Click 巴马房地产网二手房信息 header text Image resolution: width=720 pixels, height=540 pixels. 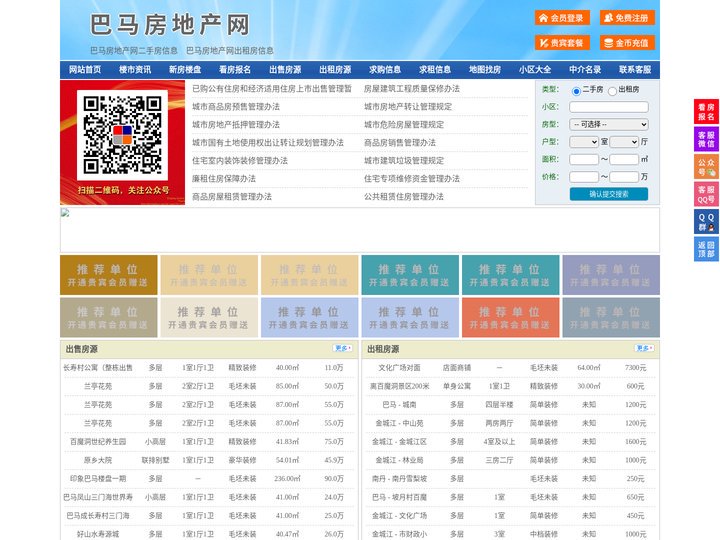coord(134,51)
